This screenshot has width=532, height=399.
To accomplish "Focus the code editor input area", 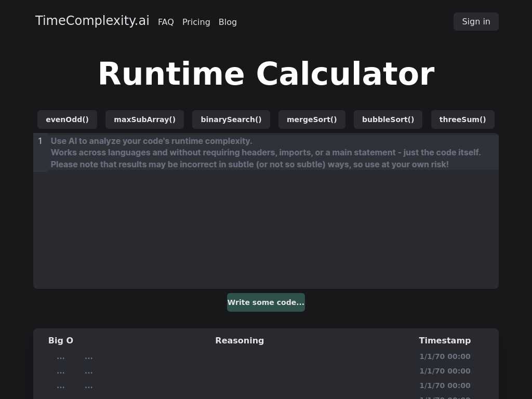I will (266, 211).
